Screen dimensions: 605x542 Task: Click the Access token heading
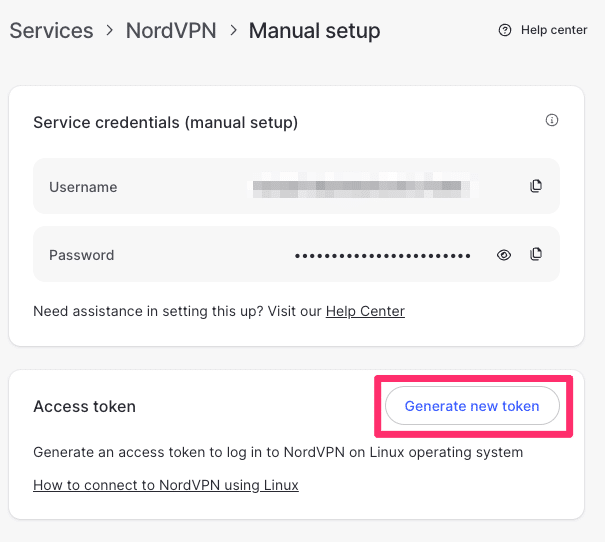point(84,407)
